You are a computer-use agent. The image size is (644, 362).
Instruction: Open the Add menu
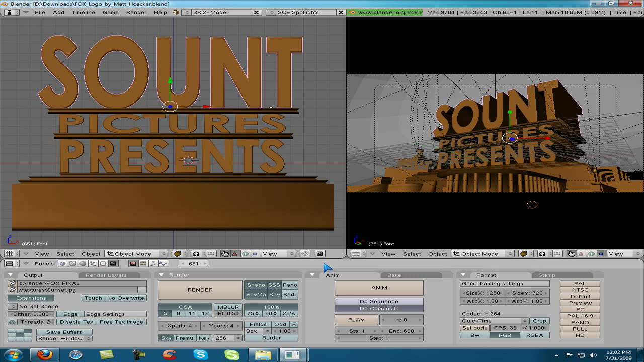(59, 12)
